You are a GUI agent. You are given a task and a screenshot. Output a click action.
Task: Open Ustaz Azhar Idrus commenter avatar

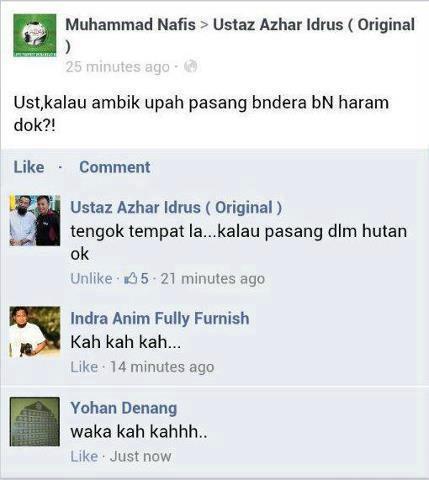(35, 220)
